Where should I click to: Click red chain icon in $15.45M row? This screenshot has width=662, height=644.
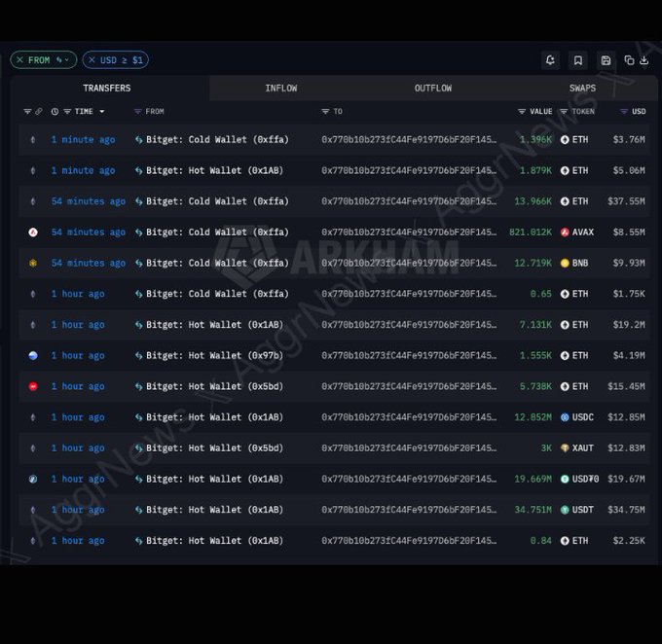[x=33, y=386]
